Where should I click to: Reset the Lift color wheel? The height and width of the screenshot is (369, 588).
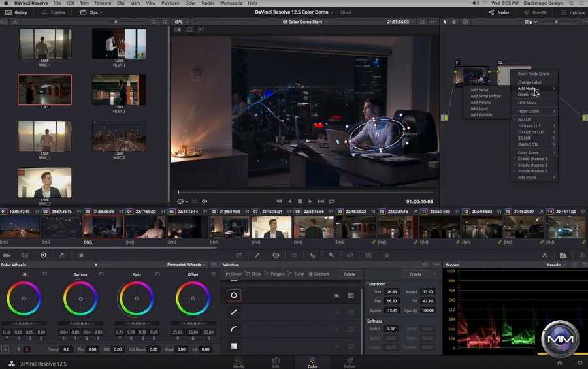(x=45, y=274)
